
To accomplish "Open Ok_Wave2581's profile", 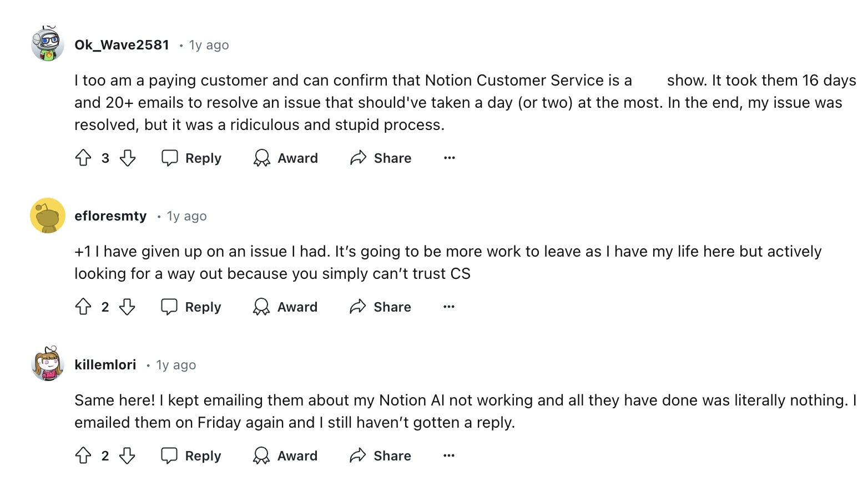I will pyautogui.click(x=122, y=45).
